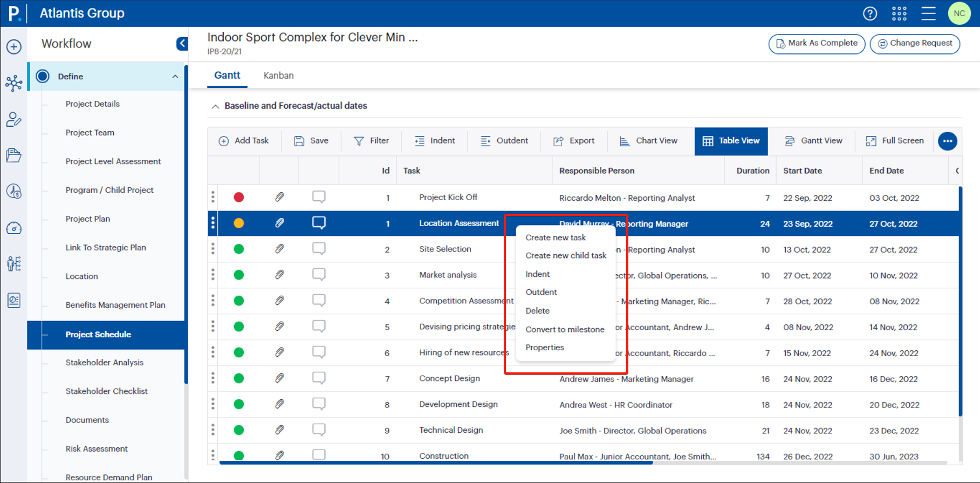Open Project Details in workflow sidebar
The height and width of the screenshot is (483, 980).
(93, 104)
